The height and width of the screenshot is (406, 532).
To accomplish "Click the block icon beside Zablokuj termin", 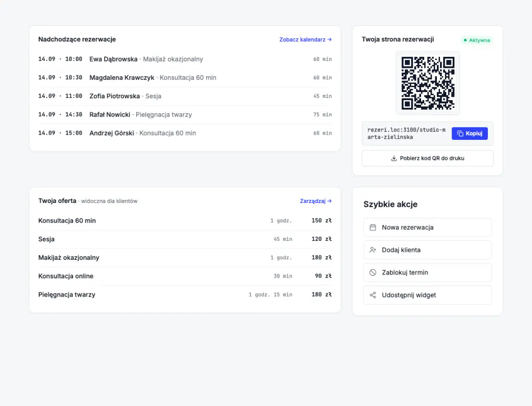I will [x=373, y=272].
